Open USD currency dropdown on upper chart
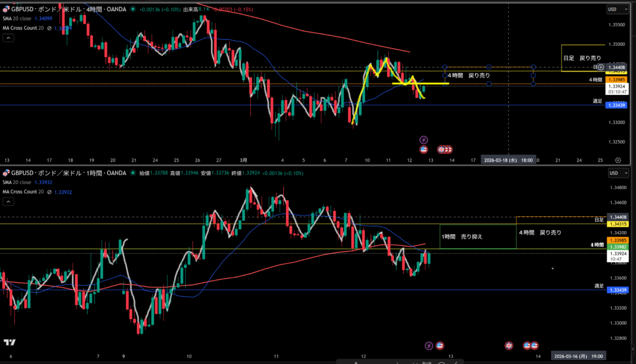Viewport: 636px width, 364px height. coord(614,9)
